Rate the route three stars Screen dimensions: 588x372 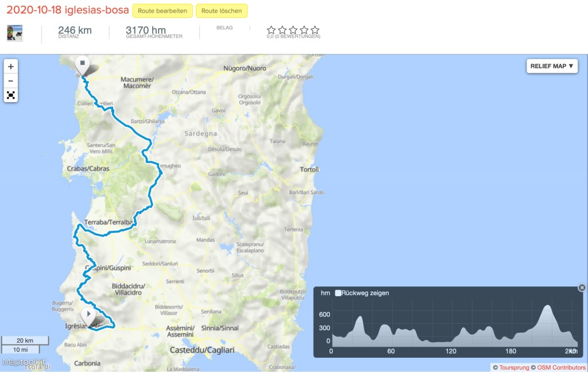pyautogui.click(x=293, y=30)
